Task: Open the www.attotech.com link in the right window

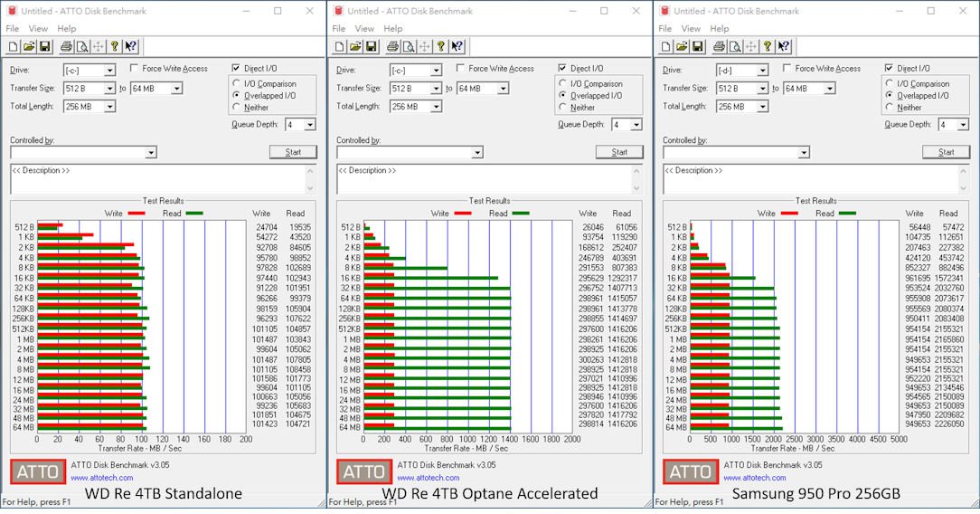Action: (x=755, y=478)
